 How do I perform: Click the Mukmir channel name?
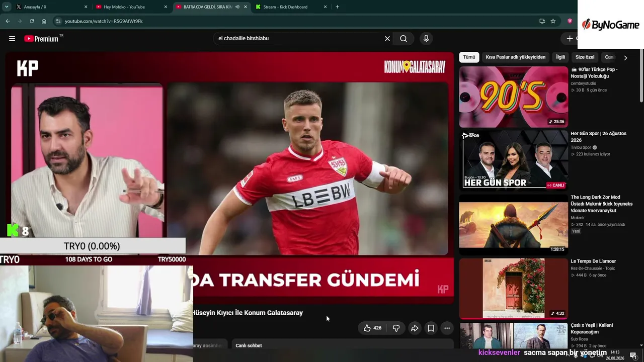(x=578, y=218)
